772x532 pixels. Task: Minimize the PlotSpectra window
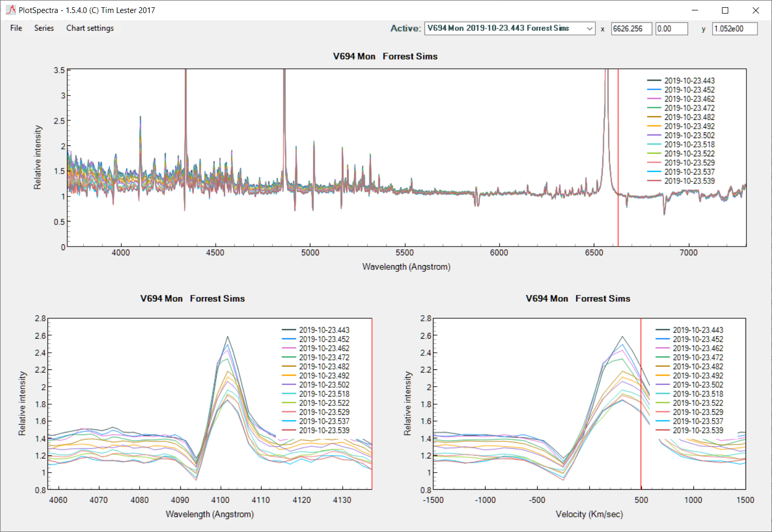click(x=694, y=10)
